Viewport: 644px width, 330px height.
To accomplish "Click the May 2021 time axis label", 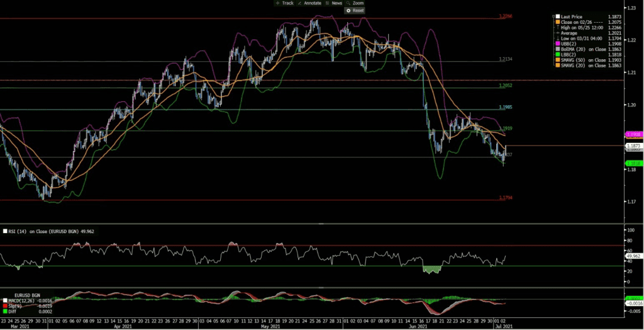I will pyautogui.click(x=270, y=326).
